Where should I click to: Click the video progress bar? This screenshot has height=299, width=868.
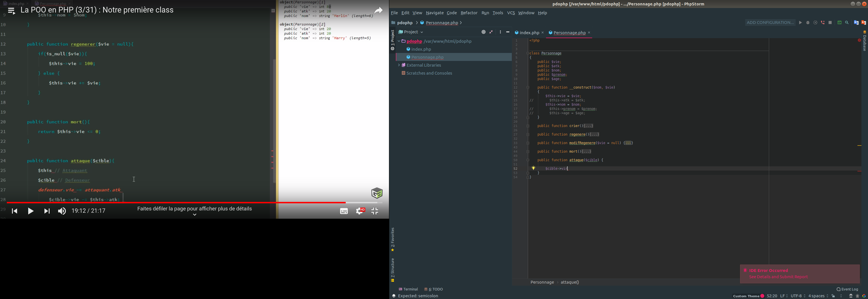pos(194,203)
